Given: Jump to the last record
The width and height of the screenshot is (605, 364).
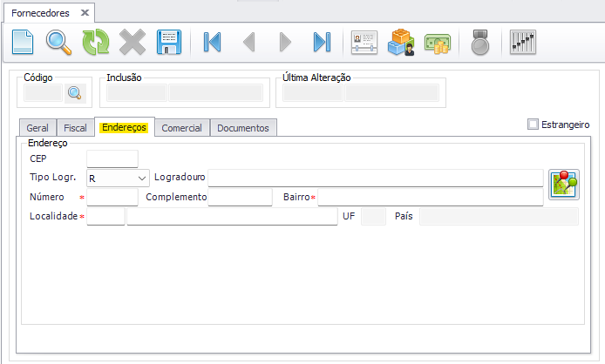Looking at the screenshot, I should pos(322,42).
